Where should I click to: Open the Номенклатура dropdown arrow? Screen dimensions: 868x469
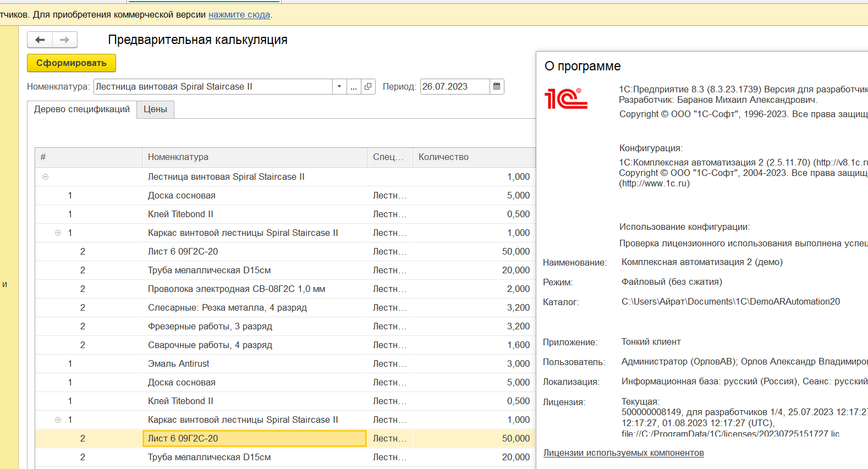[339, 86]
